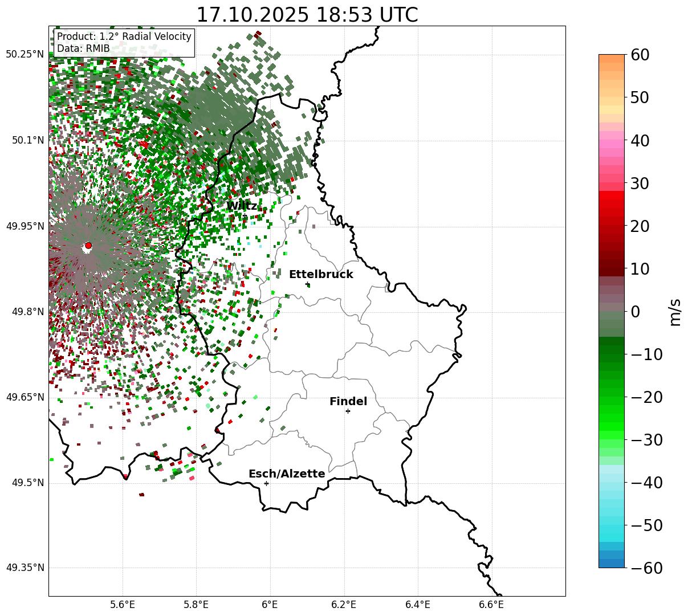Viewport: 688px width, 616px height.
Task: Click the 5.6°E longitude label
Action: (x=123, y=604)
